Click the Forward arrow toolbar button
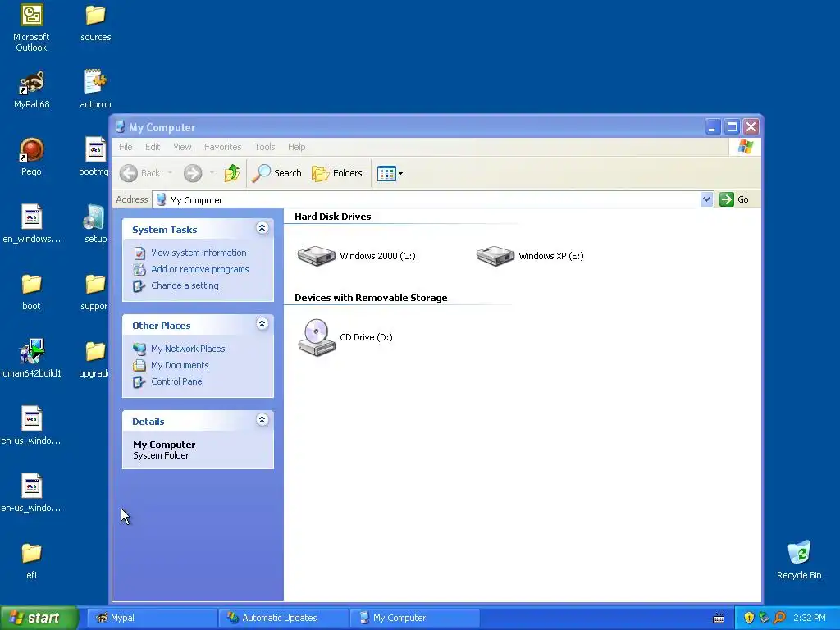The image size is (840, 630). [x=193, y=173]
